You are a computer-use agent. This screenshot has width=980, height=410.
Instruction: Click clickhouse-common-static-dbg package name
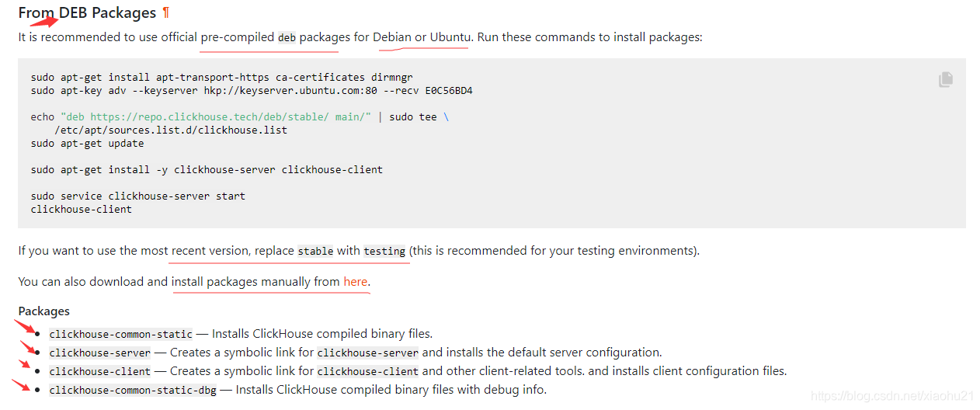(133, 390)
